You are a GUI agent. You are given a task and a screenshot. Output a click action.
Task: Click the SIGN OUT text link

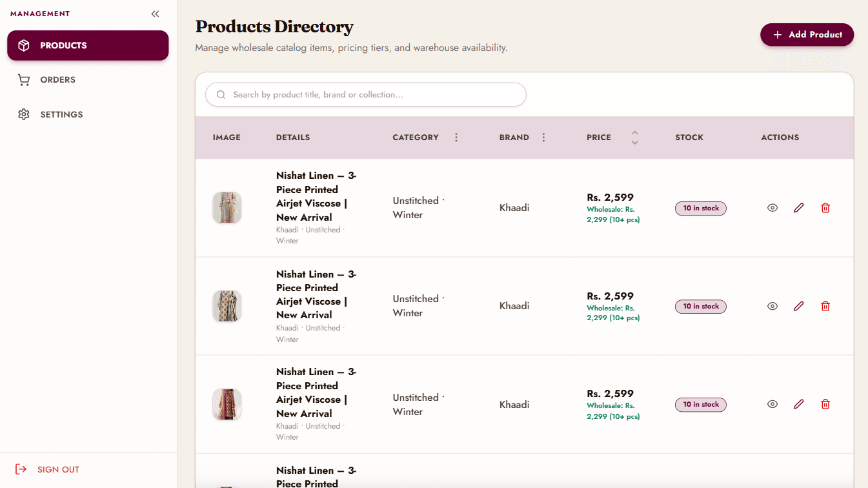click(58, 469)
